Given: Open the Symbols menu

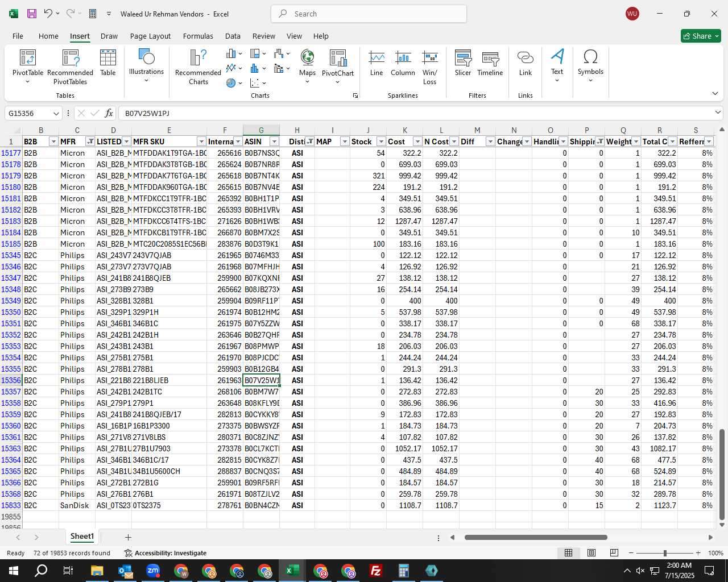Looking at the screenshot, I should tap(590, 65).
